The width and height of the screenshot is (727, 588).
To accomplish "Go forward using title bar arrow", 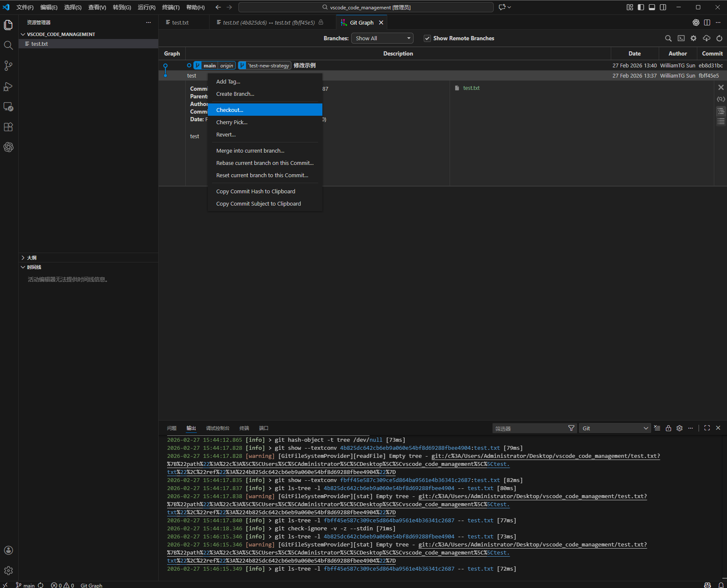I will pyautogui.click(x=229, y=7).
